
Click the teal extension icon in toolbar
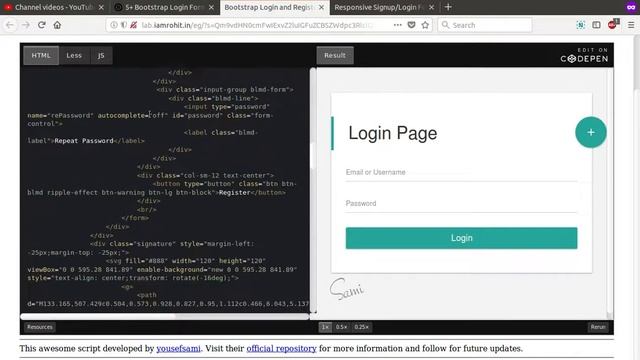tap(580, 25)
